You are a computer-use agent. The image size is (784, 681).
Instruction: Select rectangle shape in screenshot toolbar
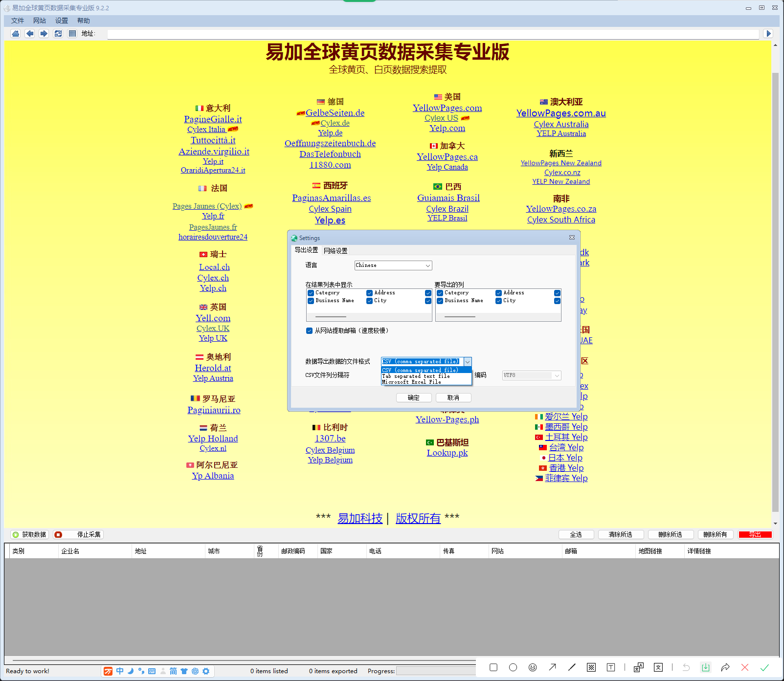tap(493, 667)
